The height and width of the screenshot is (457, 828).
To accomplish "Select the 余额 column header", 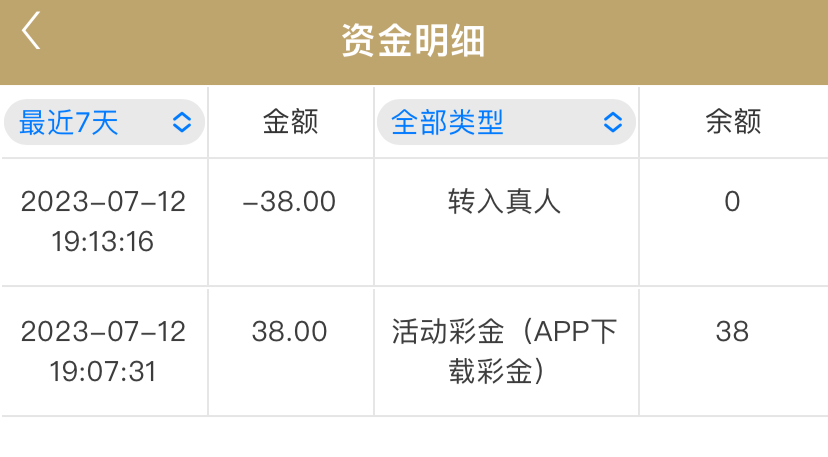I will click(x=733, y=123).
